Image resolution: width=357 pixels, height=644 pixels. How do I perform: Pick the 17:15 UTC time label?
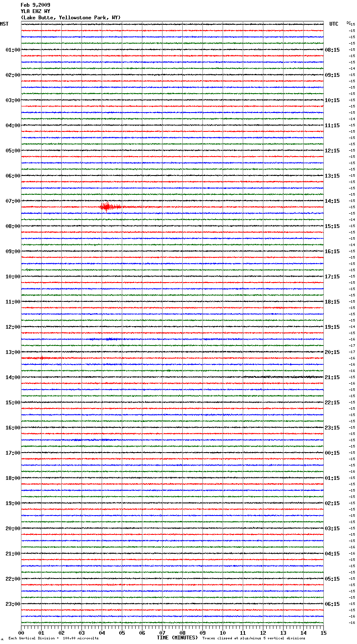pos(332,277)
